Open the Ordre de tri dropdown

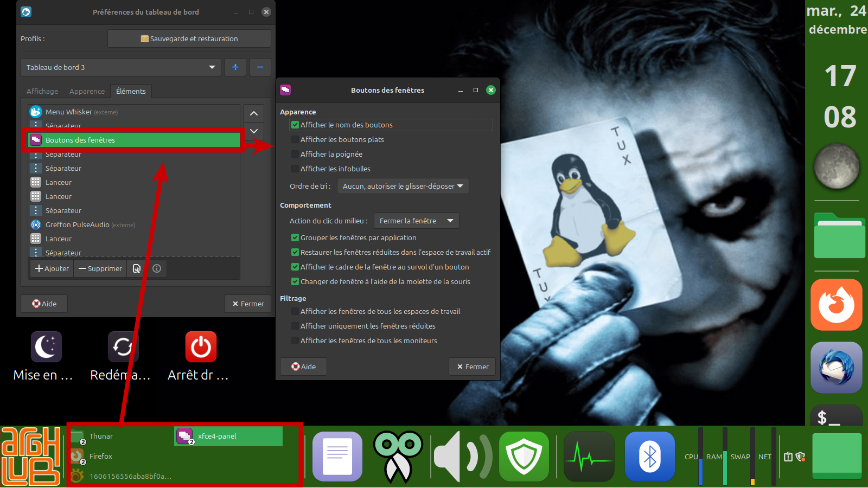(403, 186)
